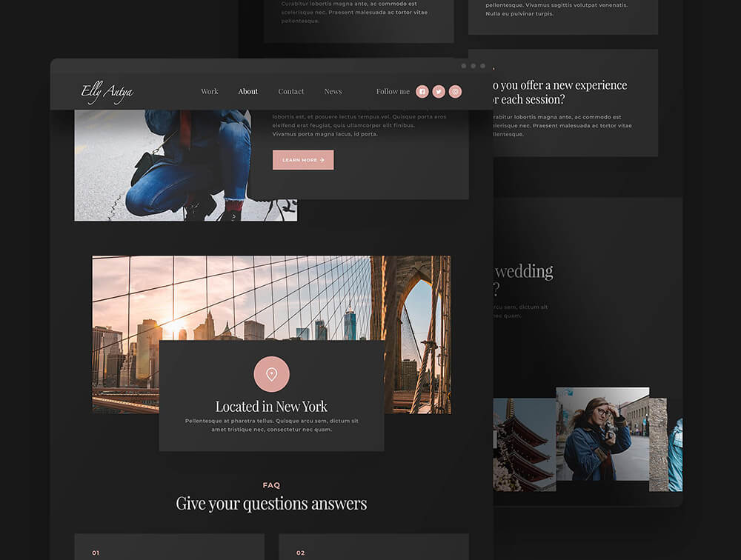Image resolution: width=741 pixels, height=560 pixels.
Task: Click the Twitter bird icon
Action: [439, 92]
